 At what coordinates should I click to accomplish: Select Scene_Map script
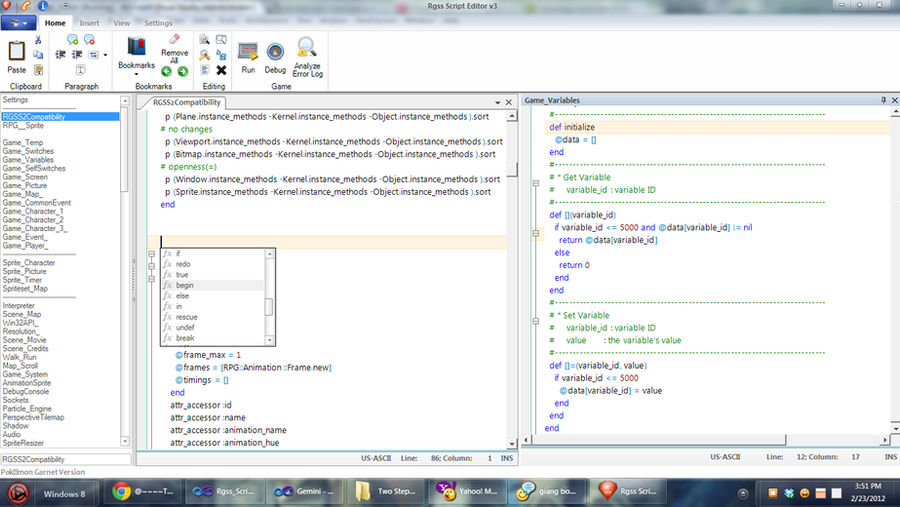22,314
